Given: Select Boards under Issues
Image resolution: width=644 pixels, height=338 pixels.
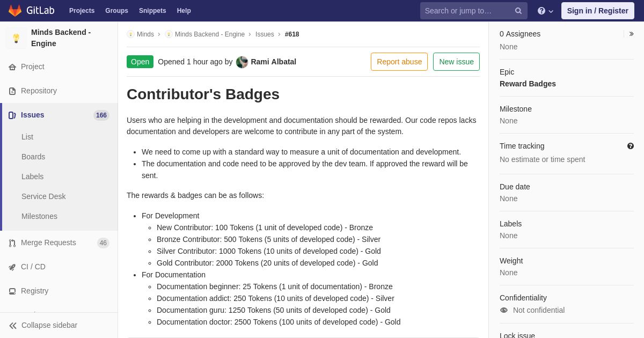Looking at the screenshot, I should [x=33, y=157].
